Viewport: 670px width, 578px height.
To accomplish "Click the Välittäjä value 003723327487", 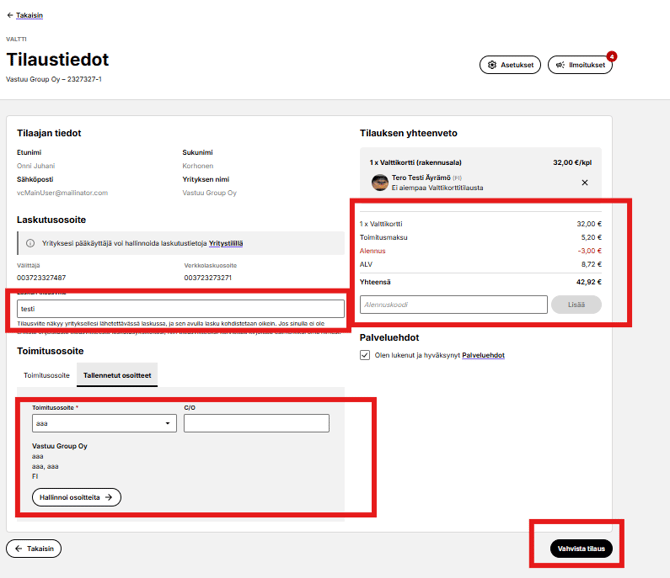I will coord(41,278).
